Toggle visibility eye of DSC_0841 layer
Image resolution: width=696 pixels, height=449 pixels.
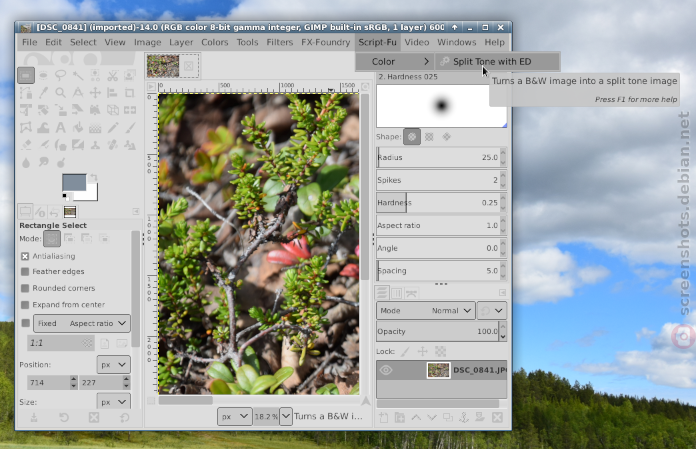click(386, 370)
